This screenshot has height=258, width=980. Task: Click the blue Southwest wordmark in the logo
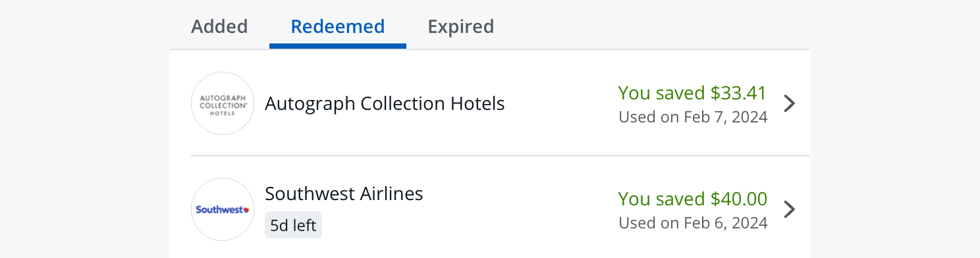pyautogui.click(x=219, y=210)
